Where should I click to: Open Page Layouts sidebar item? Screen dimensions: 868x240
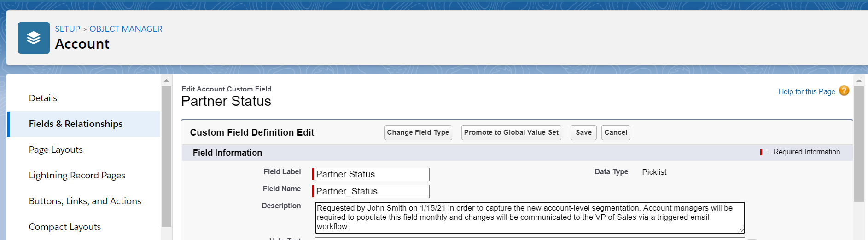point(56,149)
